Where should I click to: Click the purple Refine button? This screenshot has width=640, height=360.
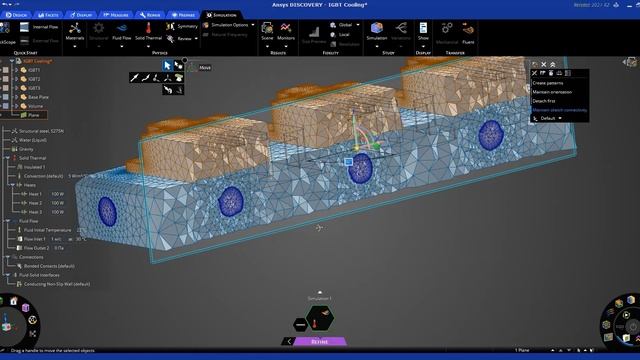[x=320, y=341]
